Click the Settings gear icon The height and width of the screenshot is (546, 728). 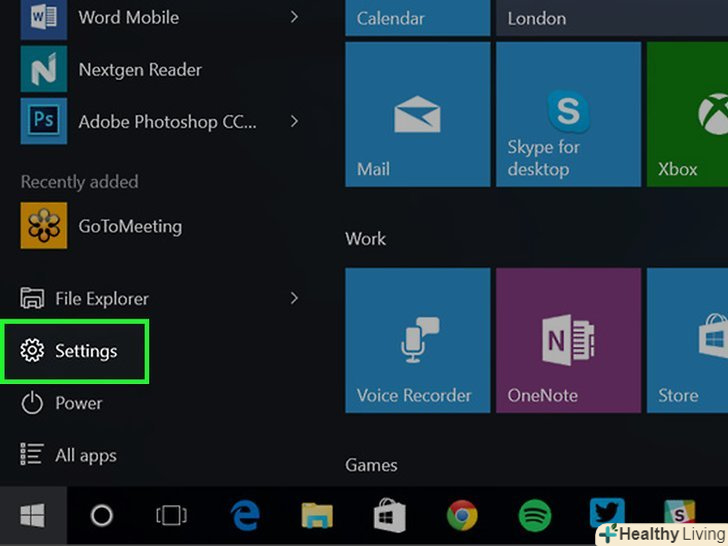(32, 350)
